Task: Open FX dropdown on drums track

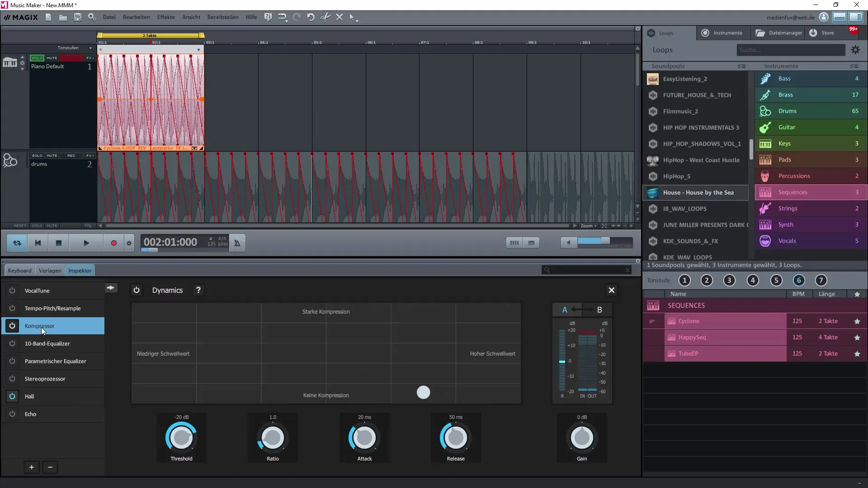Action: click(90, 155)
